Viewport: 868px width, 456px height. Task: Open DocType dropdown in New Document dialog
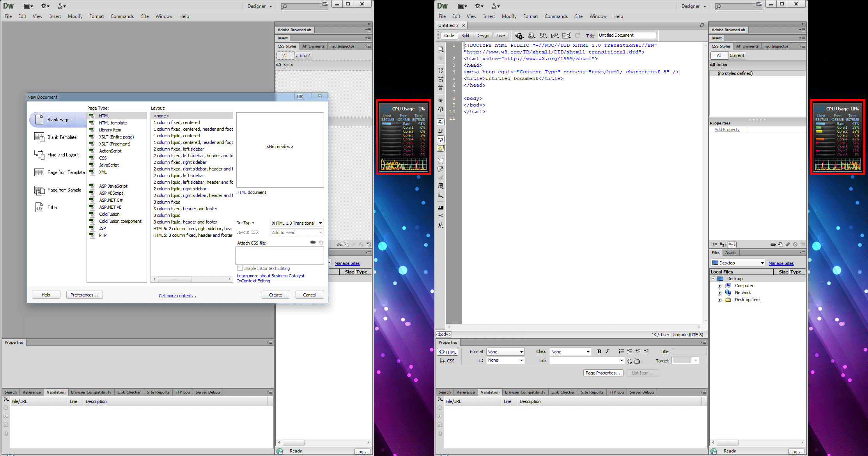tap(297, 223)
